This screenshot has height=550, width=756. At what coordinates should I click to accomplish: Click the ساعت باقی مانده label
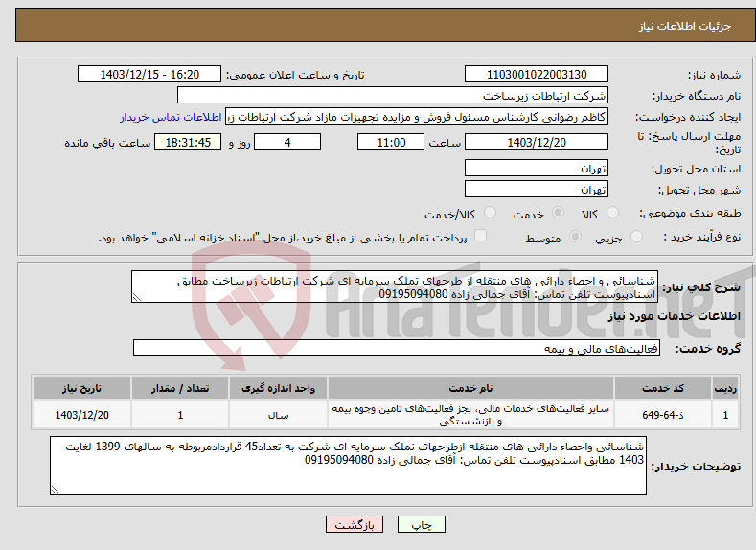(x=107, y=143)
